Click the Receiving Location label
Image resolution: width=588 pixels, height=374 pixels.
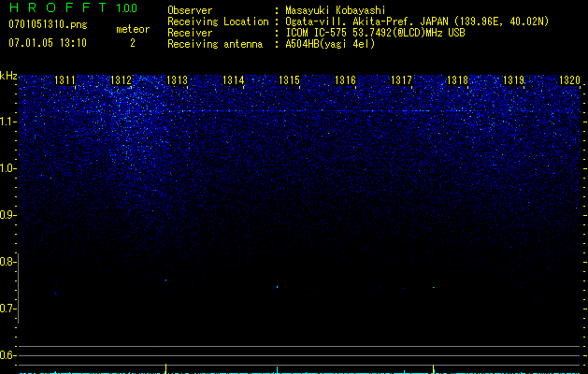[x=218, y=22]
